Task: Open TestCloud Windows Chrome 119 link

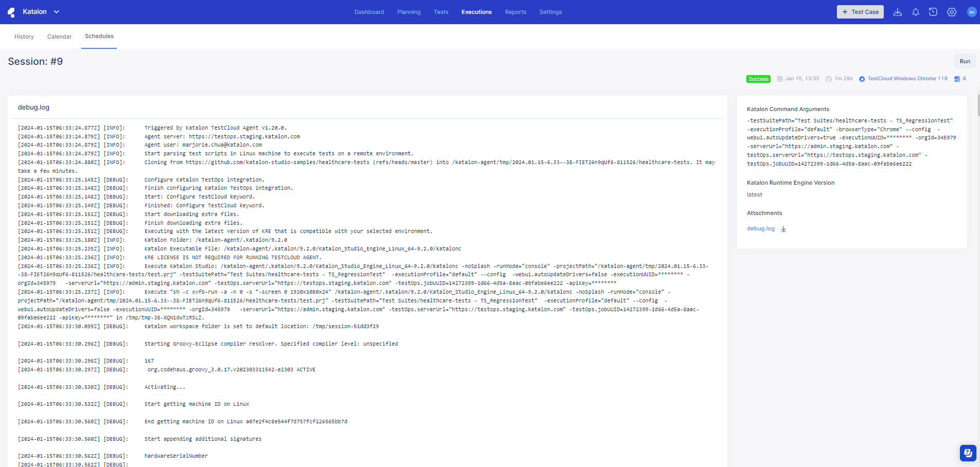Action: click(x=907, y=79)
